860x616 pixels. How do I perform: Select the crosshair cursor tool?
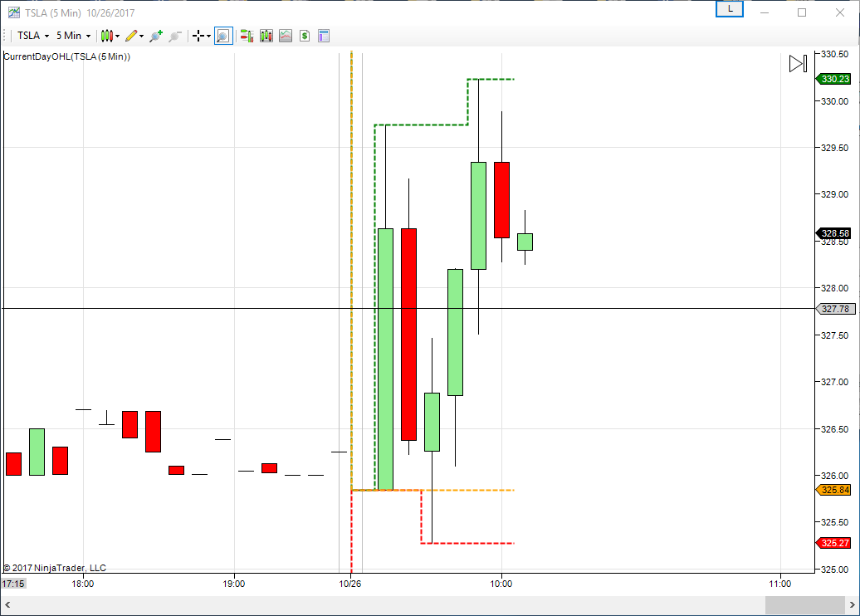(198, 37)
